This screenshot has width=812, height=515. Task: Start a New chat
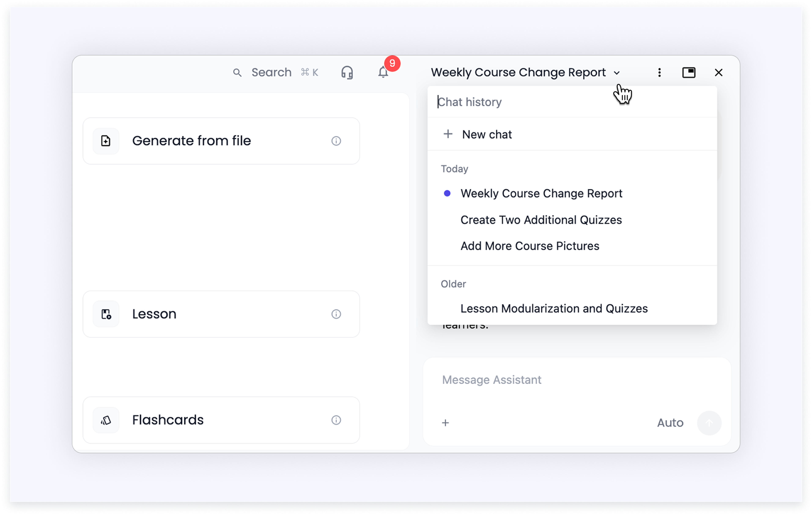(x=572, y=134)
